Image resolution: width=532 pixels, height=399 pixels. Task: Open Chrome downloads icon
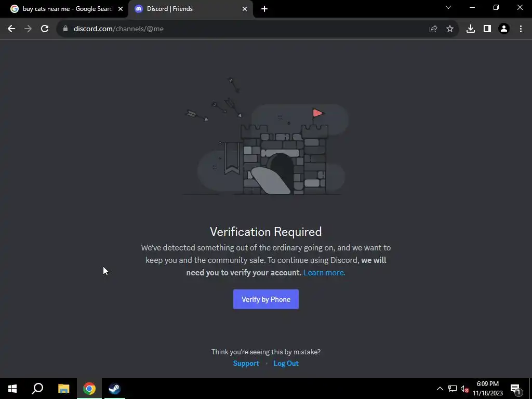[x=471, y=29]
